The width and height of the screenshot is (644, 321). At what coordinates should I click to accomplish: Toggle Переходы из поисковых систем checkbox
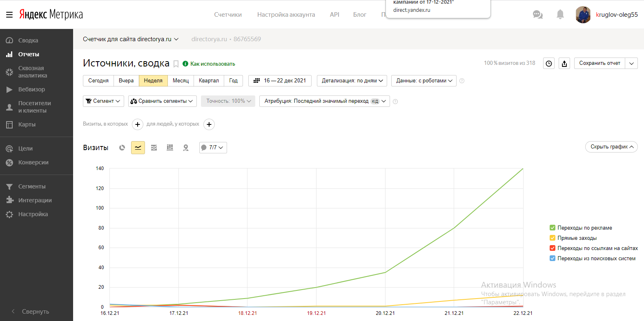(553, 258)
